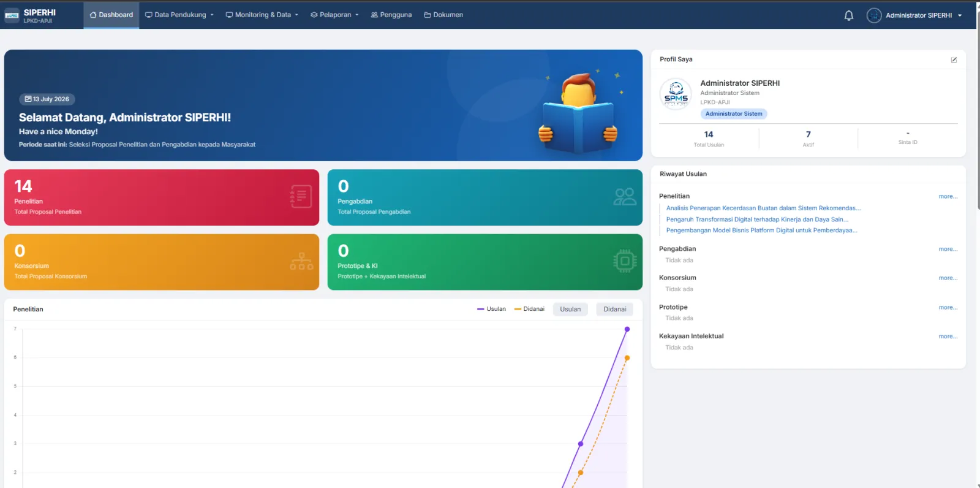Viewport: 980px width, 488px height.
Task: Toggle the Usulan chart series button
Action: point(570,309)
